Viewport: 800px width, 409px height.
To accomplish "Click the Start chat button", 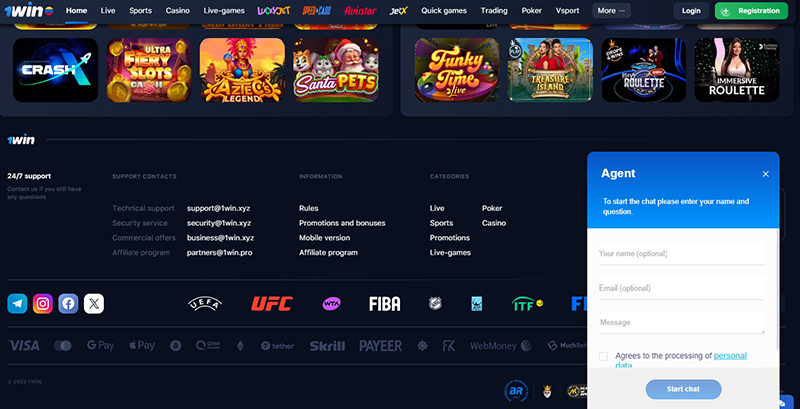I will (x=684, y=389).
